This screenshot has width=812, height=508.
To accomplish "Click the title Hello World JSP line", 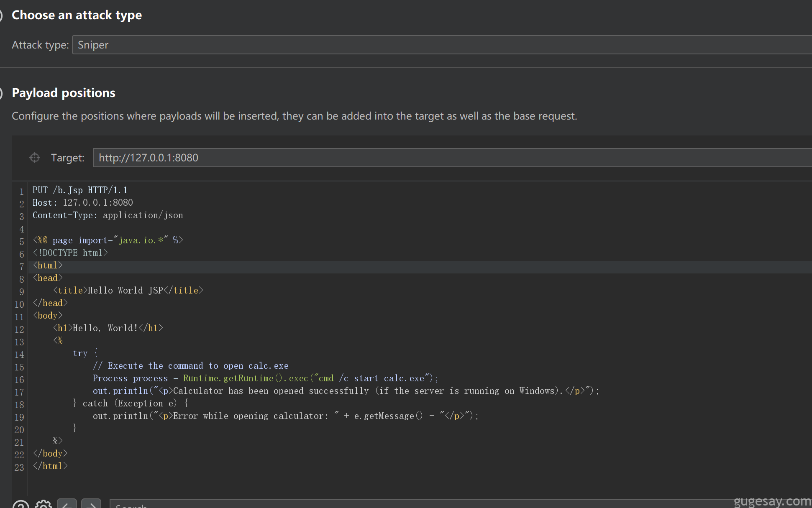I will (128, 291).
